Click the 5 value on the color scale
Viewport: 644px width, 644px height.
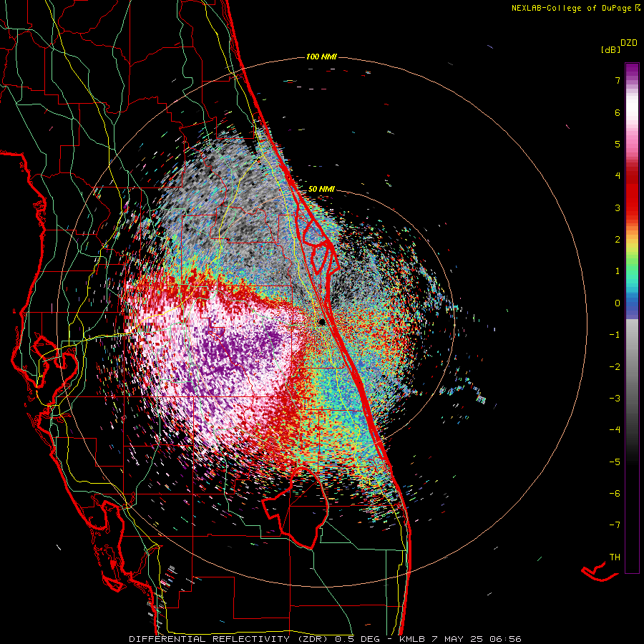[x=618, y=144]
